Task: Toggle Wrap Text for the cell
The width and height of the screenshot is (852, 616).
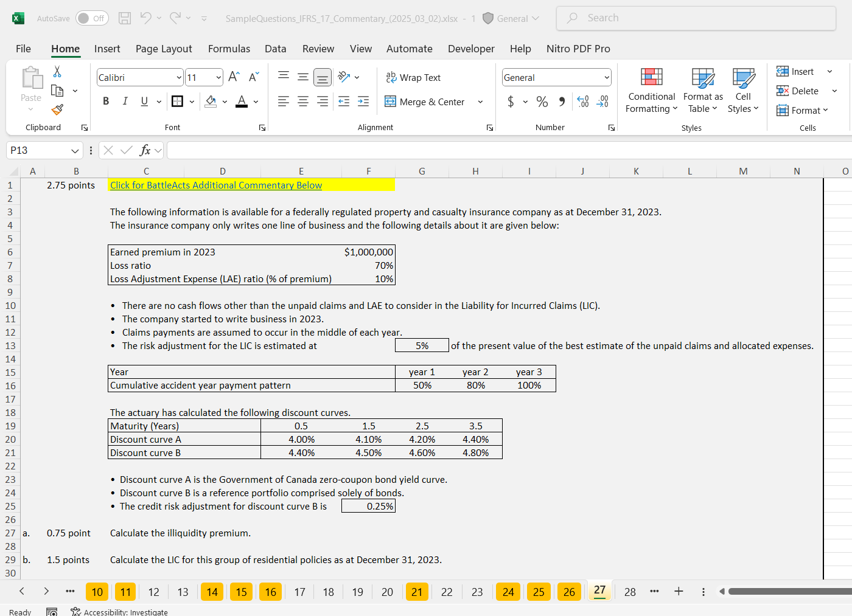Action: pyautogui.click(x=413, y=77)
